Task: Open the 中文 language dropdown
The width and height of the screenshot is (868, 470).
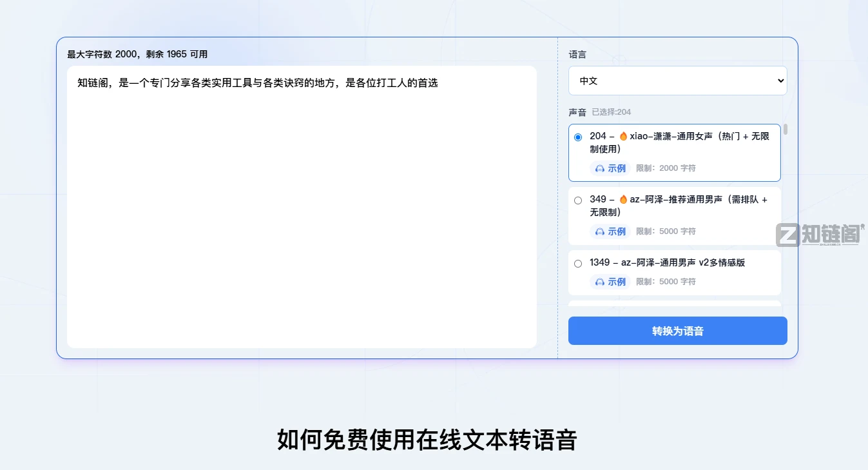Action: point(677,81)
